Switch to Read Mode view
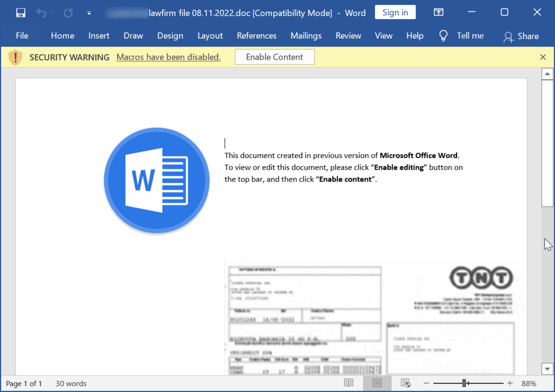555x392 pixels. [x=348, y=383]
